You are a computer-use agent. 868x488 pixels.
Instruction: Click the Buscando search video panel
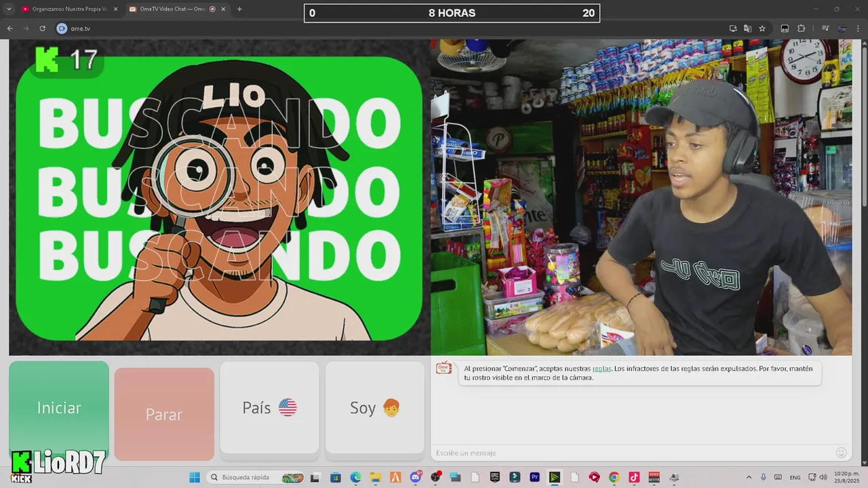pos(218,197)
